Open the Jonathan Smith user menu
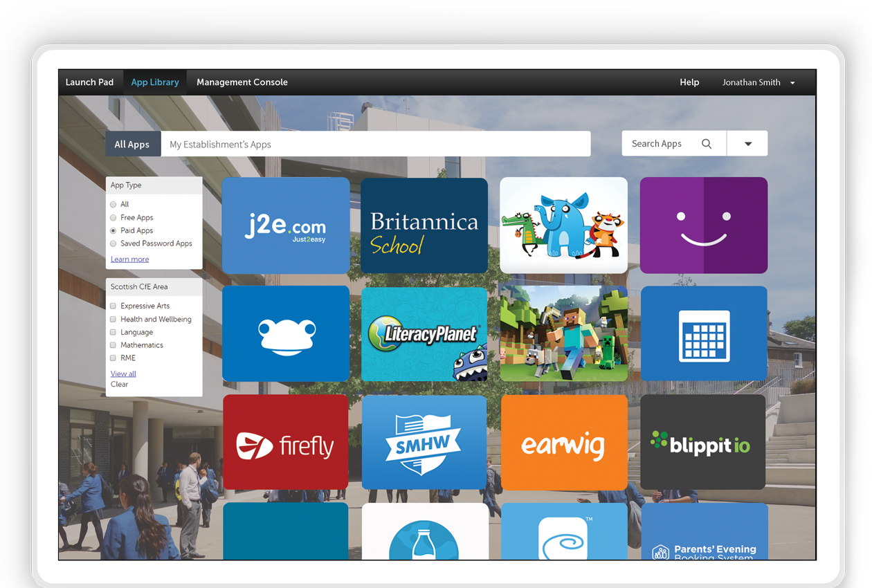 (759, 82)
